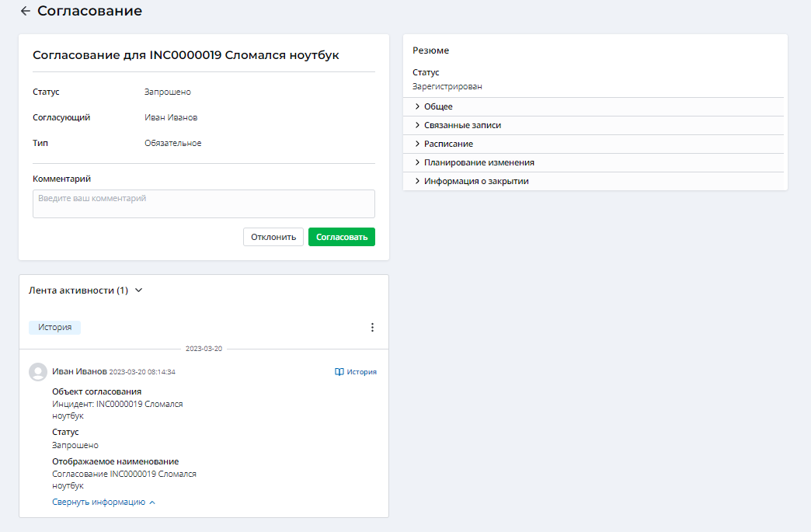Click Зарегистрирован status in Резюме panel
Viewport: 811px width, 532px height.
[x=447, y=86]
